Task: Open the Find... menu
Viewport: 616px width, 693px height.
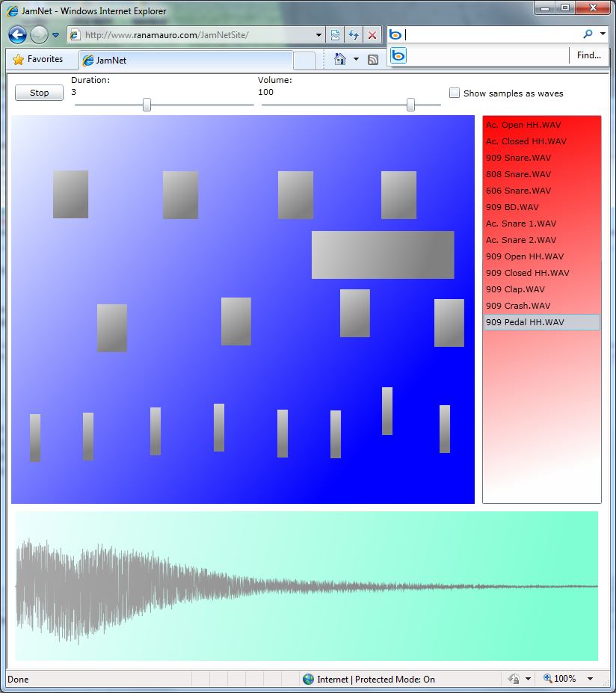Action: (589, 55)
